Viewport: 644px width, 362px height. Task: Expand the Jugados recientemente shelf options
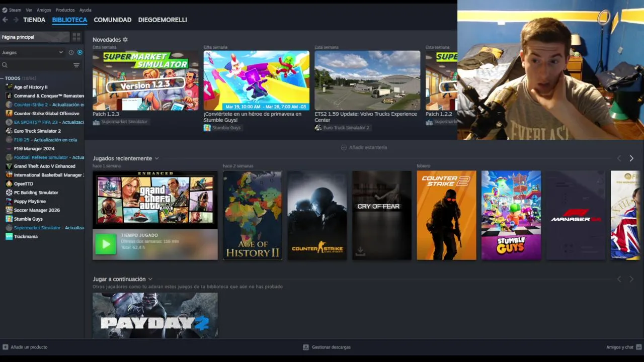click(x=156, y=158)
